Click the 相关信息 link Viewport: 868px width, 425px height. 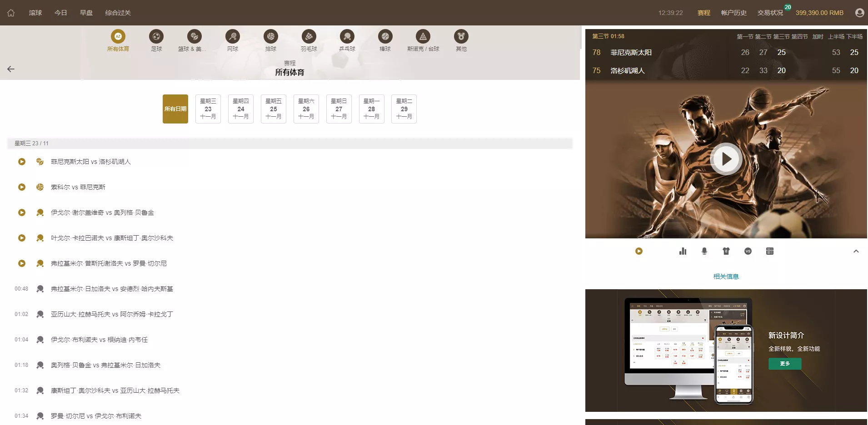[x=726, y=277]
